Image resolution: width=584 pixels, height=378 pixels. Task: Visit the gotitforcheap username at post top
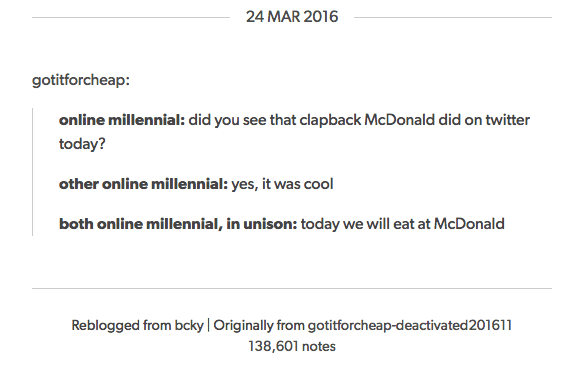pos(80,80)
